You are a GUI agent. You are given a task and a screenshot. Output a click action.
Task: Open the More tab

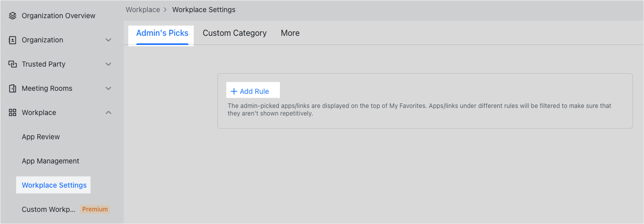click(x=290, y=33)
